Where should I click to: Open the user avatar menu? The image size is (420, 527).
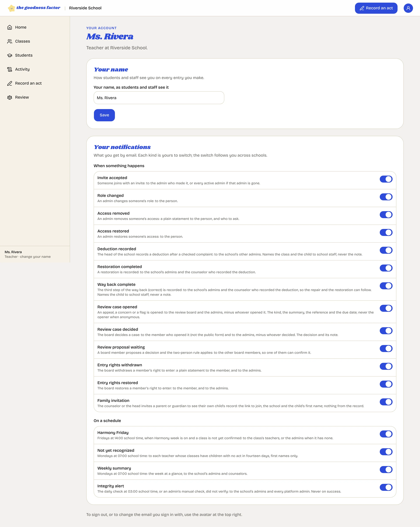tap(408, 8)
